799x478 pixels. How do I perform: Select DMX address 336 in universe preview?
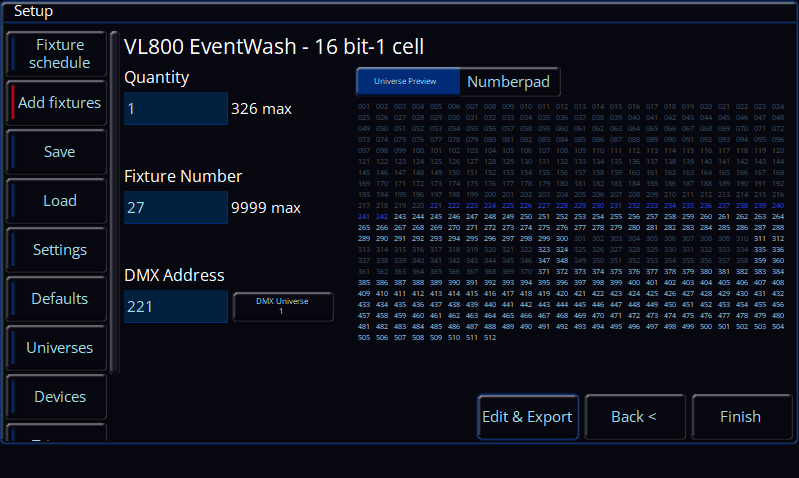pyautogui.click(x=778, y=250)
